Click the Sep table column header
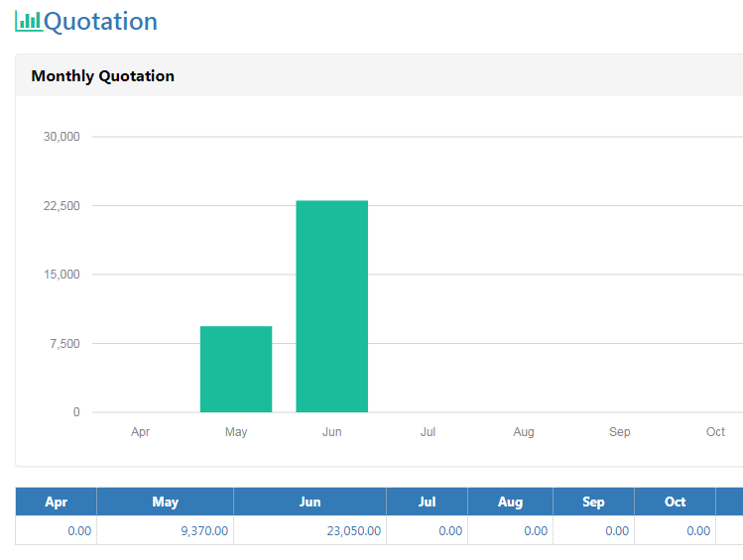Screen dimensions: 743x560 (x=593, y=502)
